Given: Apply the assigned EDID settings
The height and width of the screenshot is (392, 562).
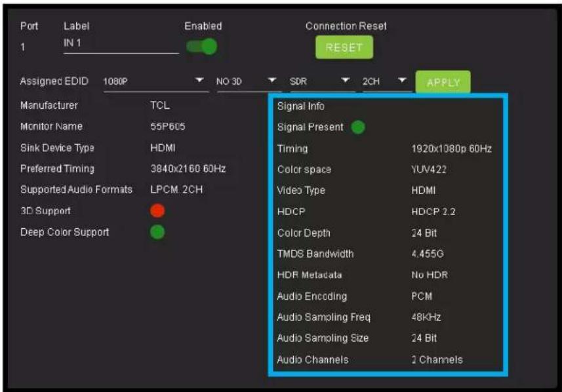Looking at the screenshot, I should 443,83.
